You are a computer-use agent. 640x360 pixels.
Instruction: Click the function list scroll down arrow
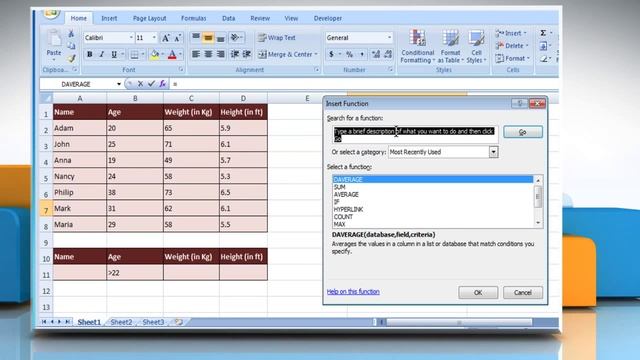[538, 223]
